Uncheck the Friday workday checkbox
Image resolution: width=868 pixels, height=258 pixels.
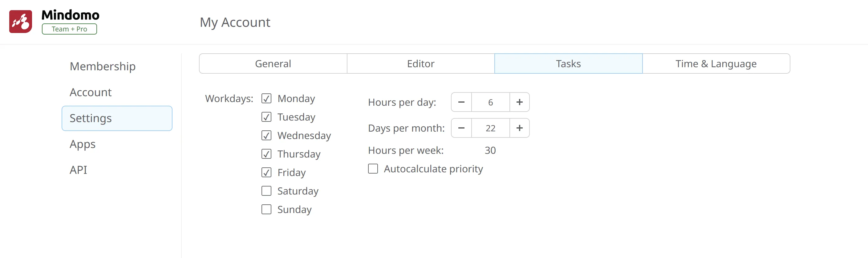(266, 173)
